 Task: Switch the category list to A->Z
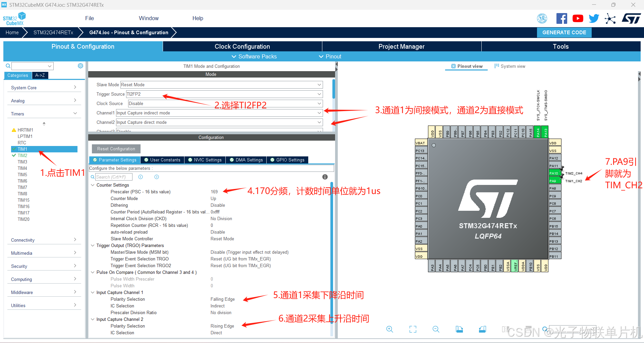pos(40,75)
